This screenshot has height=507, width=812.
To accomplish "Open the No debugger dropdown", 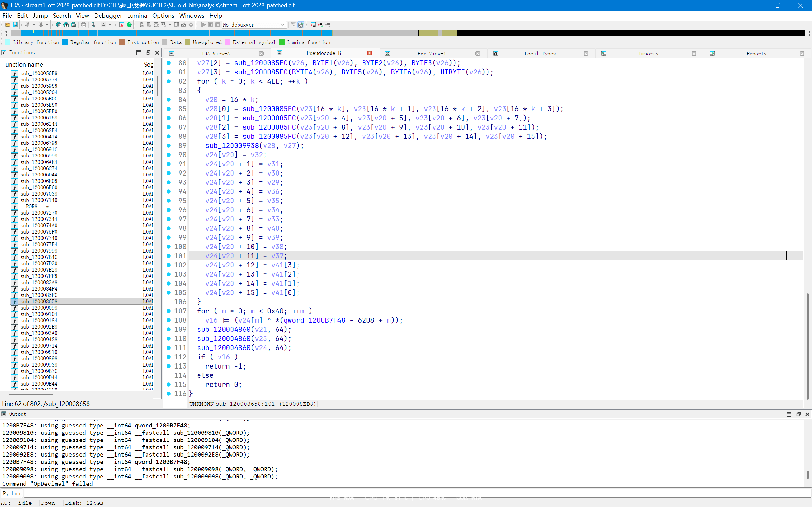I will pos(283,25).
